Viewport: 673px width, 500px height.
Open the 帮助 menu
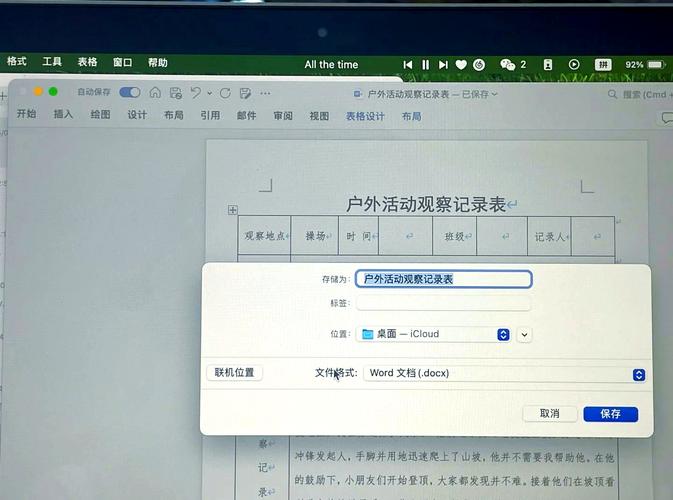(x=158, y=63)
